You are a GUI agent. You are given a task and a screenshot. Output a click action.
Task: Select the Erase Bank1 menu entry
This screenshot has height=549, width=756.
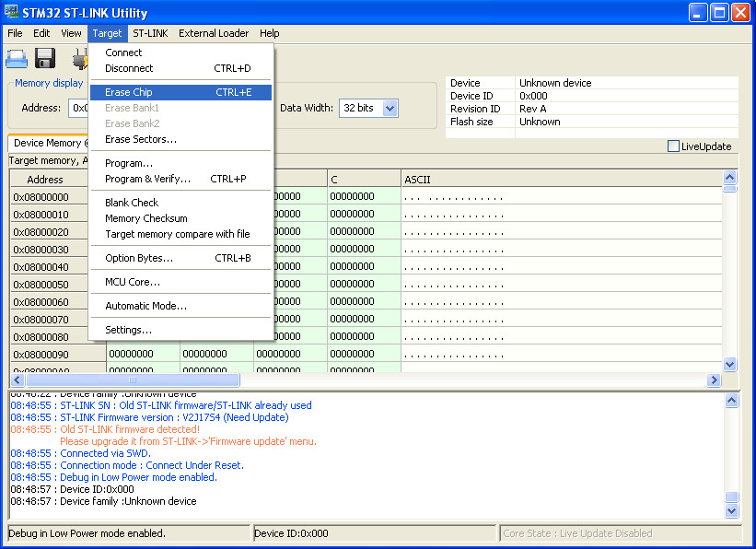pyautogui.click(x=180, y=108)
